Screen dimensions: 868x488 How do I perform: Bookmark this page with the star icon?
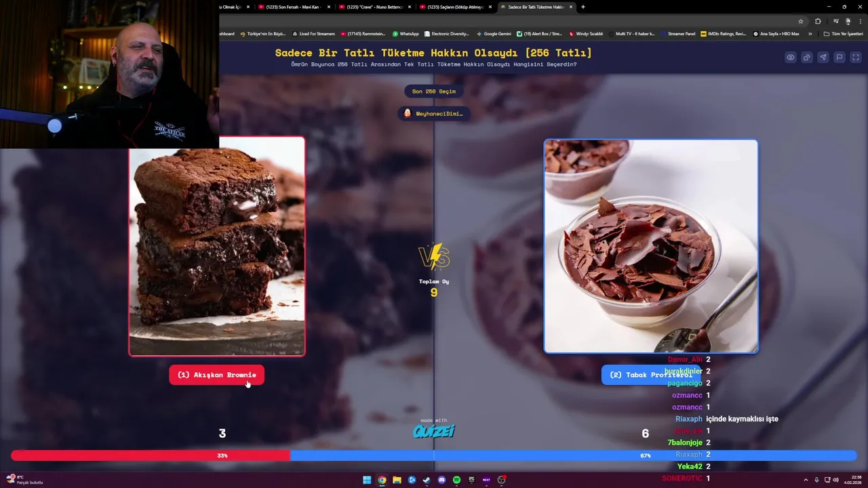801,21
